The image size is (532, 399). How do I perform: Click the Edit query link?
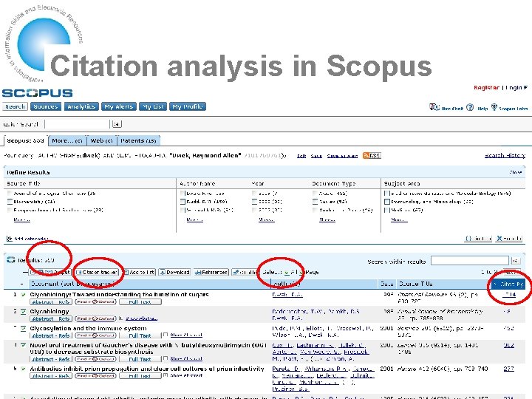tap(301, 156)
